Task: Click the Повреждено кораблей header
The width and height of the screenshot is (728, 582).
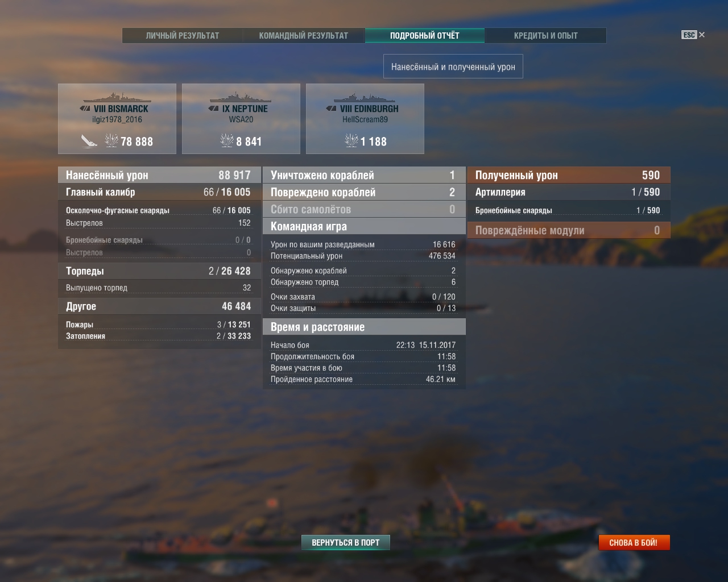Action: (x=364, y=192)
